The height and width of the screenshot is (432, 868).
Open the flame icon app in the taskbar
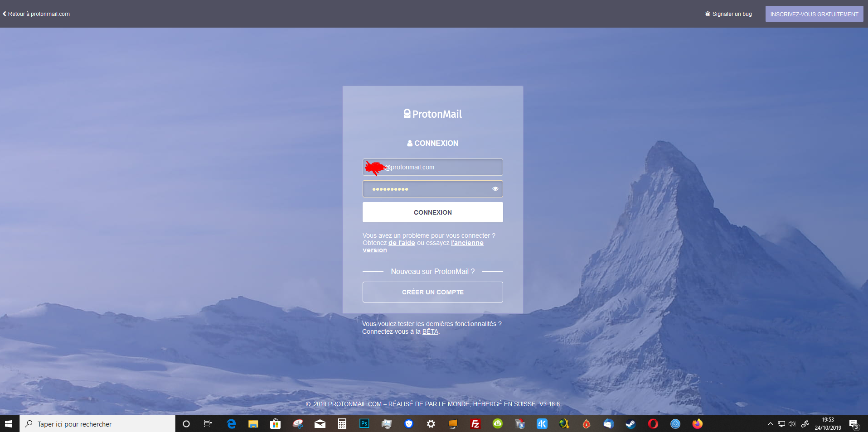tap(587, 424)
